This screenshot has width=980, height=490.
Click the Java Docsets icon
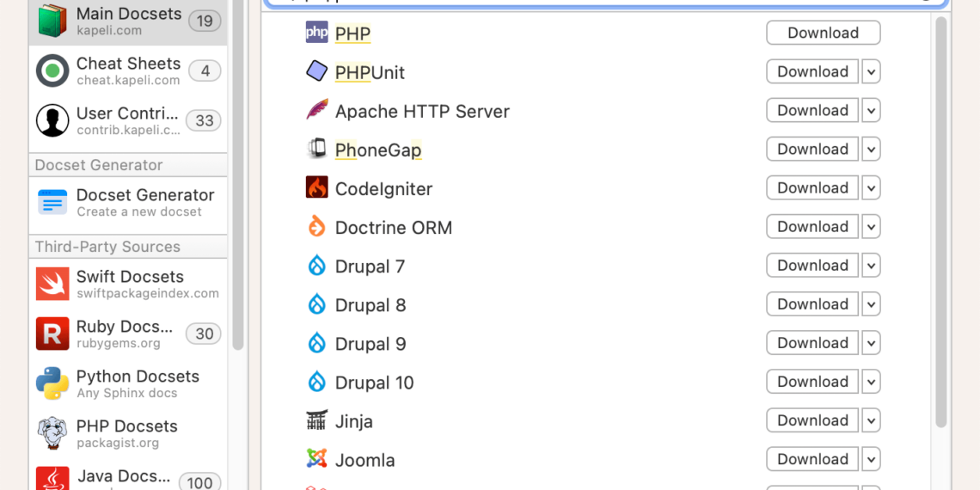point(52,479)
